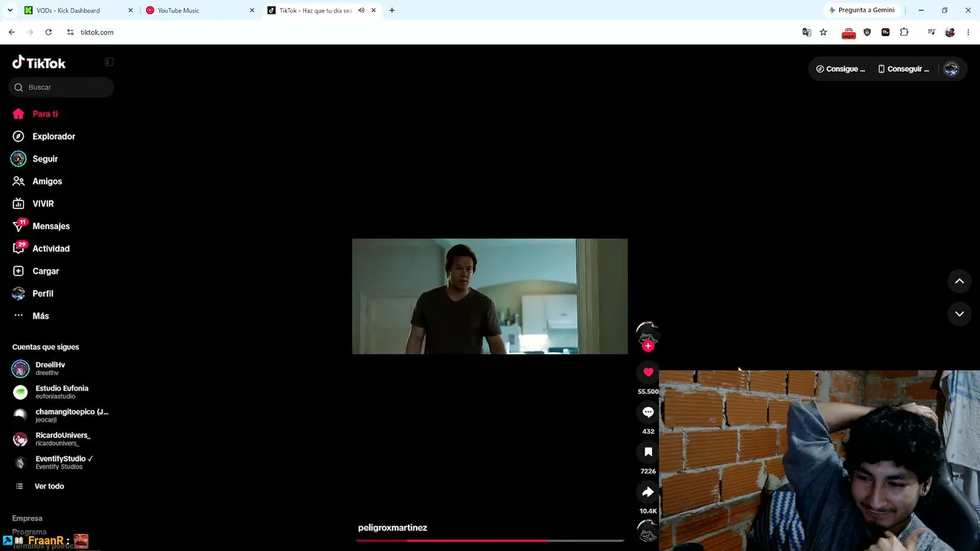Open the video comments (432)

(648, 412)
